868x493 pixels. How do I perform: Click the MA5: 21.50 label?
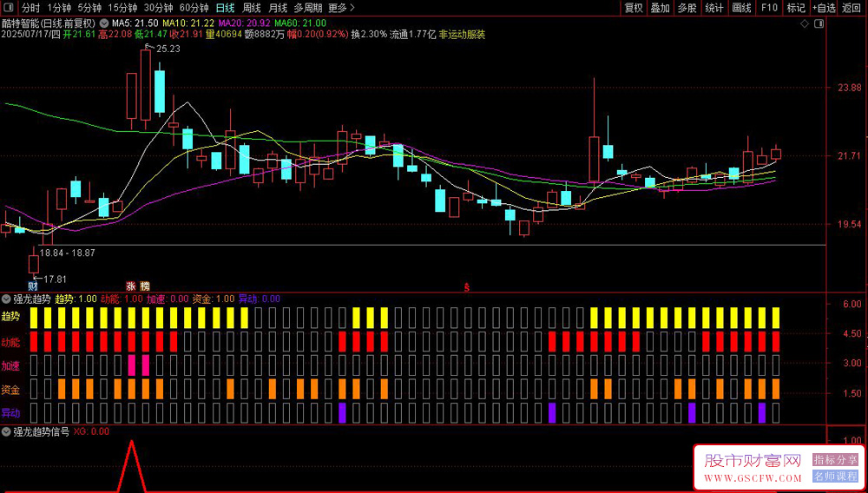[135, 23]
